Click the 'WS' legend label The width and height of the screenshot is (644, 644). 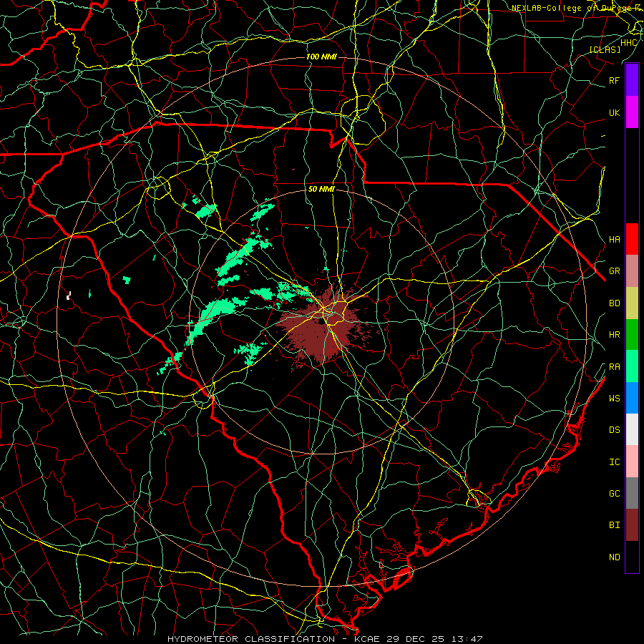614,398
